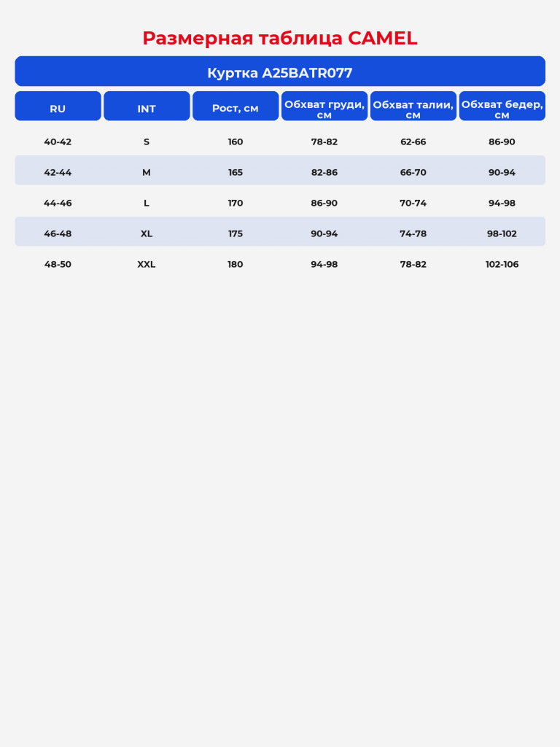Image resolution: width=560 pixels, height=747 pixels.
Task: Click hip value 102-106
Action: [x=502, y=264]
